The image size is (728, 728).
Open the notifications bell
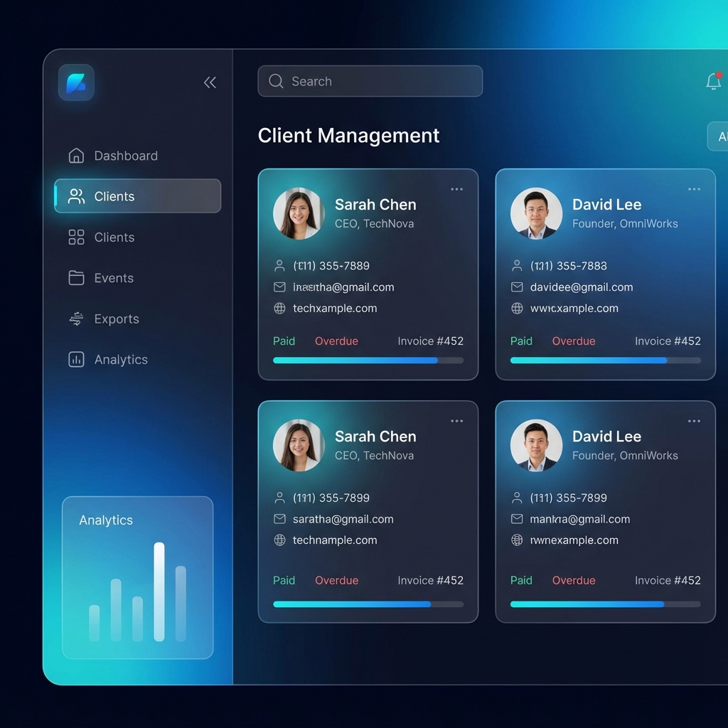pos(713,82)
